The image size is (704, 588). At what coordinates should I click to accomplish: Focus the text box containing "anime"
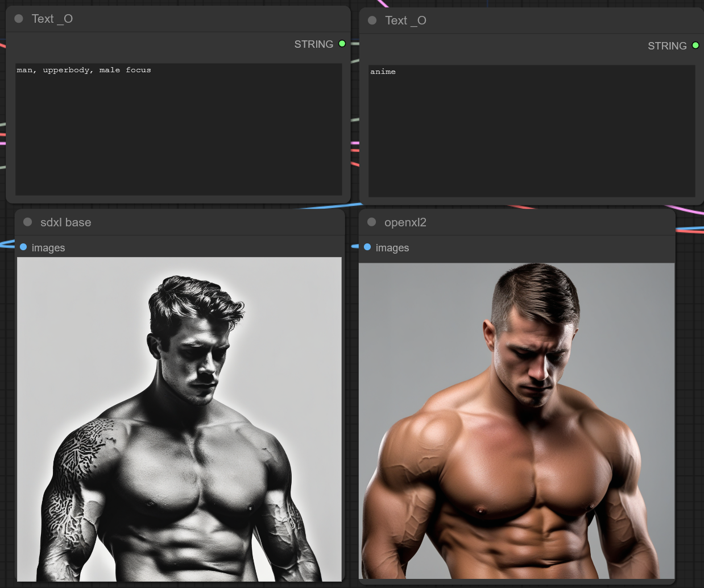click(x=532, y=131)
